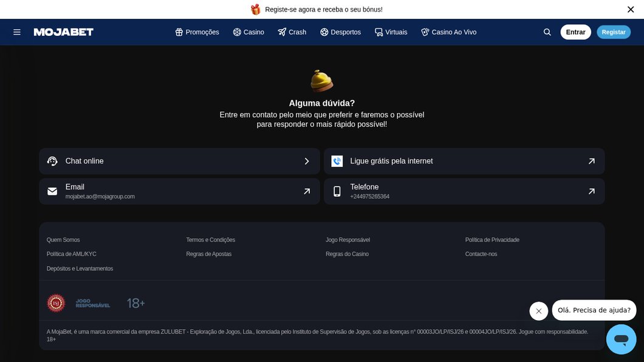Click the Casino chip icon

pyautogui.click(x=237, y=32)
